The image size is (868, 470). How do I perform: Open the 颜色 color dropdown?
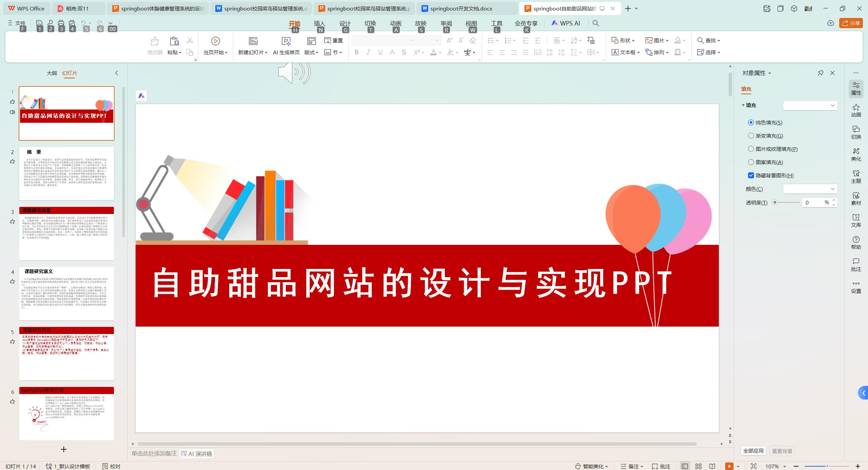pyautogui.click(x=810, y=189)
